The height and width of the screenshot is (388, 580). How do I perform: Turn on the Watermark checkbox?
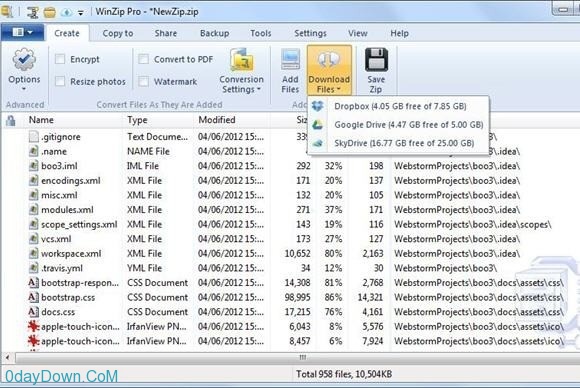click(144, 81)
